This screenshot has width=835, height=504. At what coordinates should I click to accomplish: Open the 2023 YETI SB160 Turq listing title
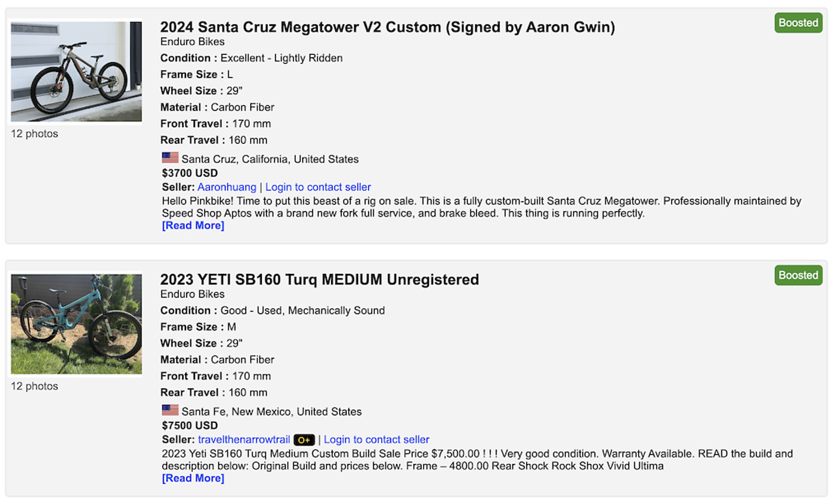[320, 279]
